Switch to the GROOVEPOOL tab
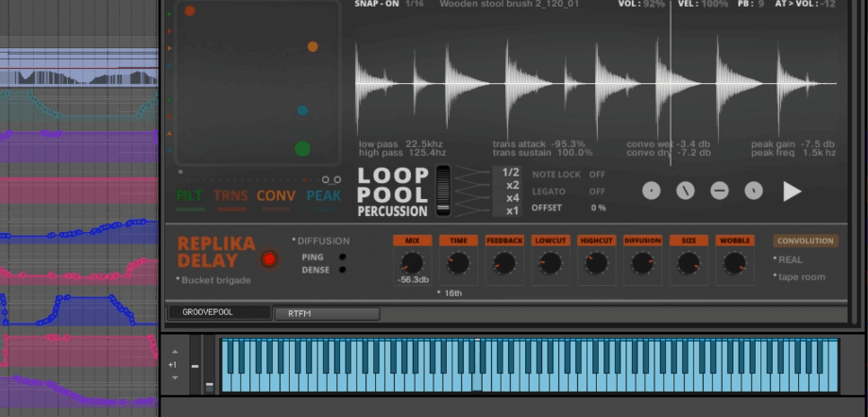The height and width of the screenshot is (417, 868). tap(219, 312)
